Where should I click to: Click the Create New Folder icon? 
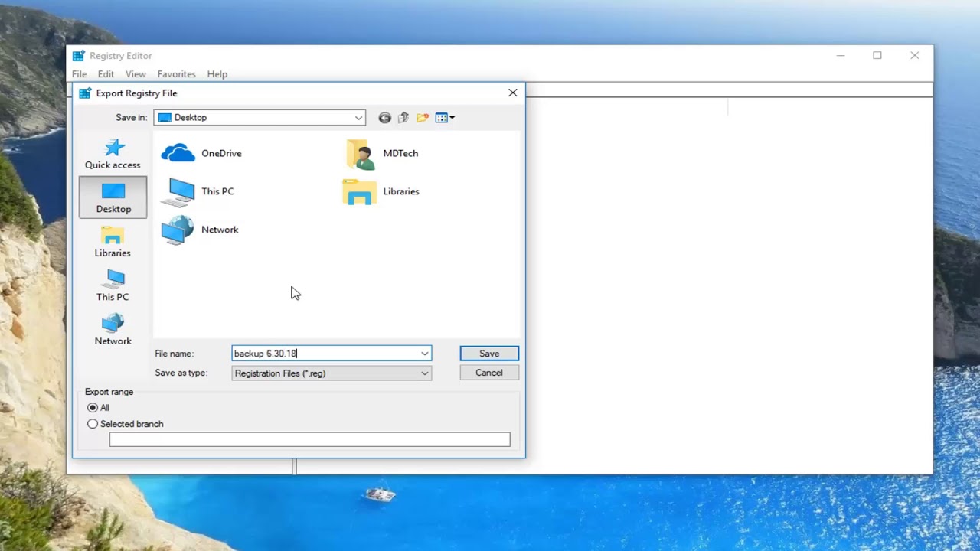click(422, 117)
